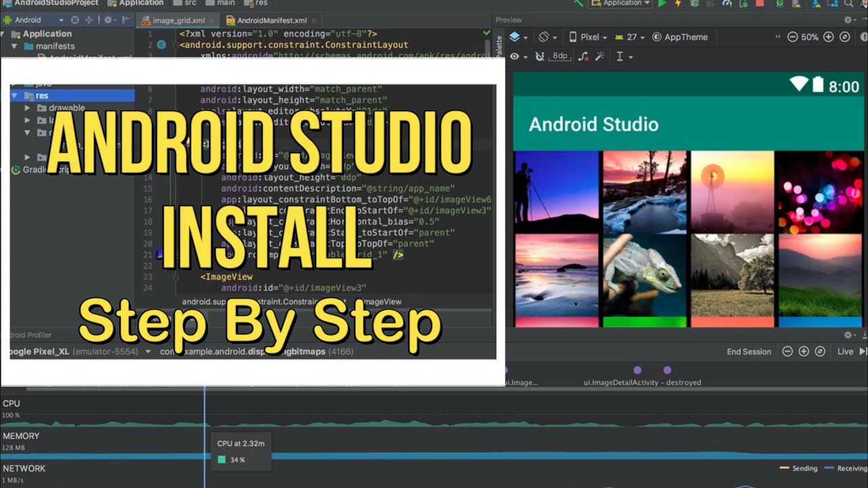Click the Debug app bug icon
Viewport: 868px width, 488px height.
[694, 3]
